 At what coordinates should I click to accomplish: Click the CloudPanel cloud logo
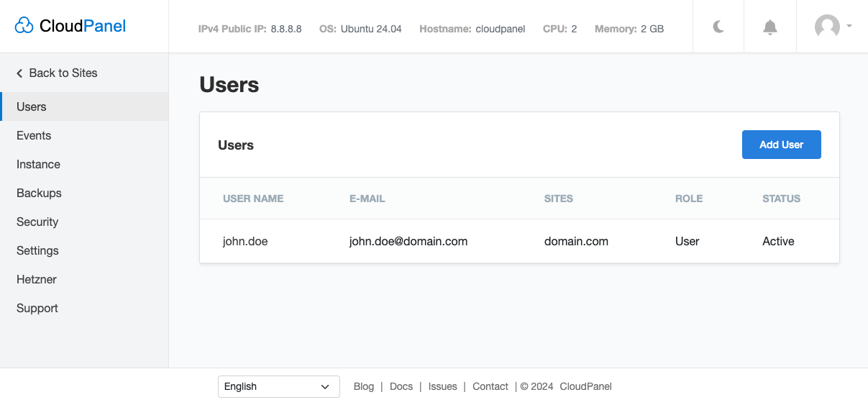(24, 27)
